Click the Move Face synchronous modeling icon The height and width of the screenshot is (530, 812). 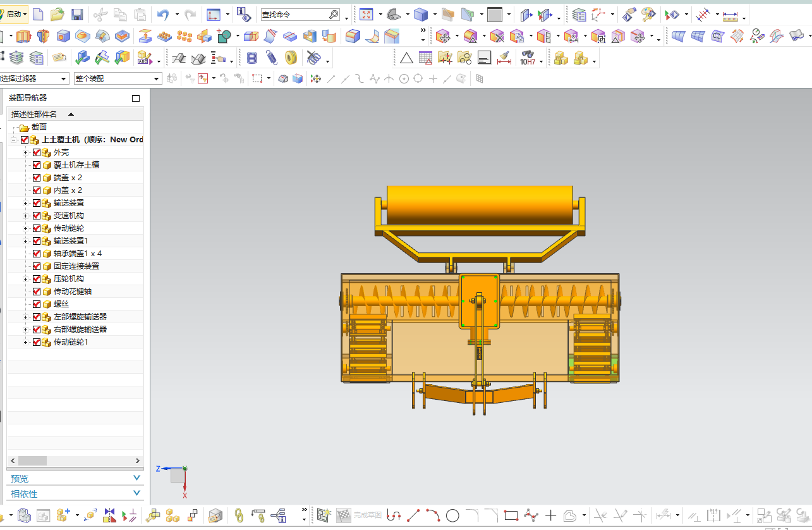pos(443,37)
